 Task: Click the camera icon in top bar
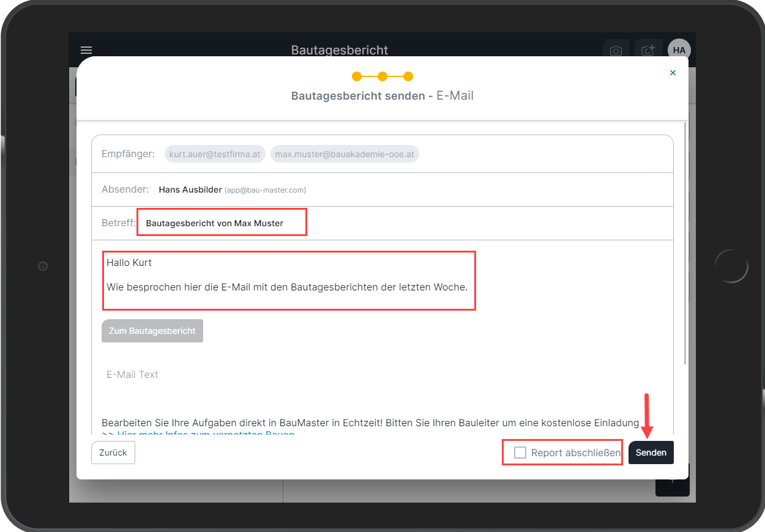pyautogui.click(x=616, y=50)
